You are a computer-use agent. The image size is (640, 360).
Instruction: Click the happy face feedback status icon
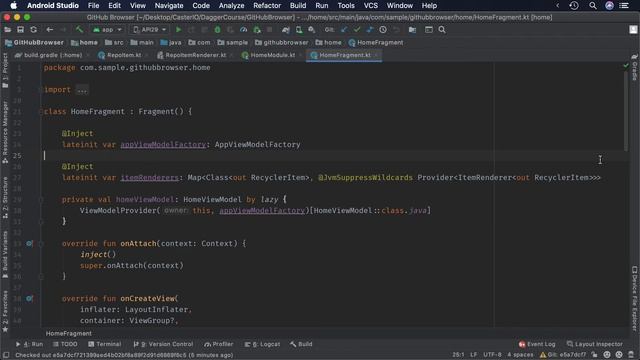[607, 355]
